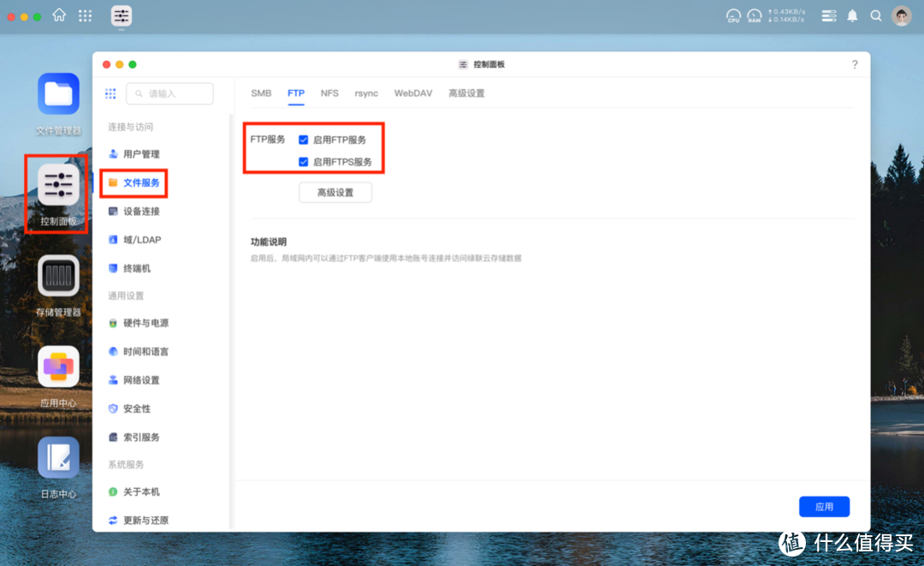924x566 pixels.
Task: Click the search input field in the control panel
Action: click(169, 93)
